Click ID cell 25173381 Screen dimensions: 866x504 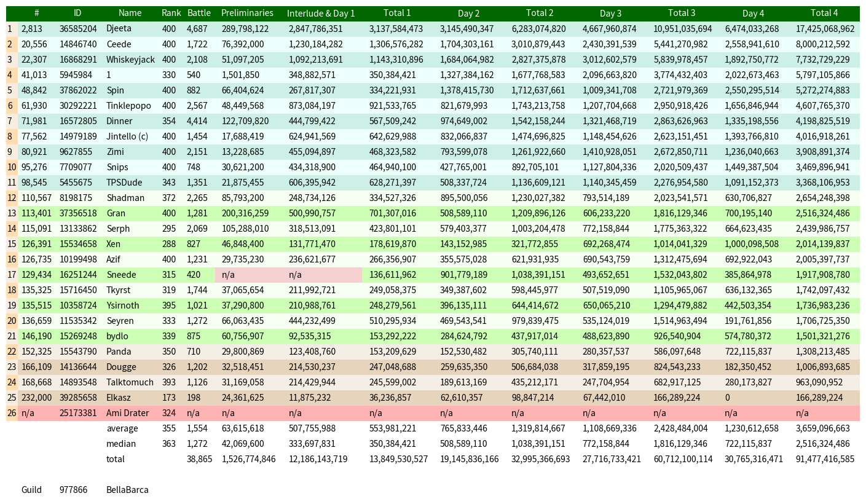coord(78,413)
